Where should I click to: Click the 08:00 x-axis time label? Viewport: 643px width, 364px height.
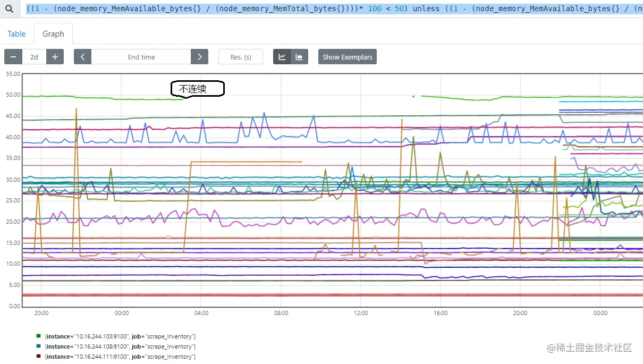281,313
